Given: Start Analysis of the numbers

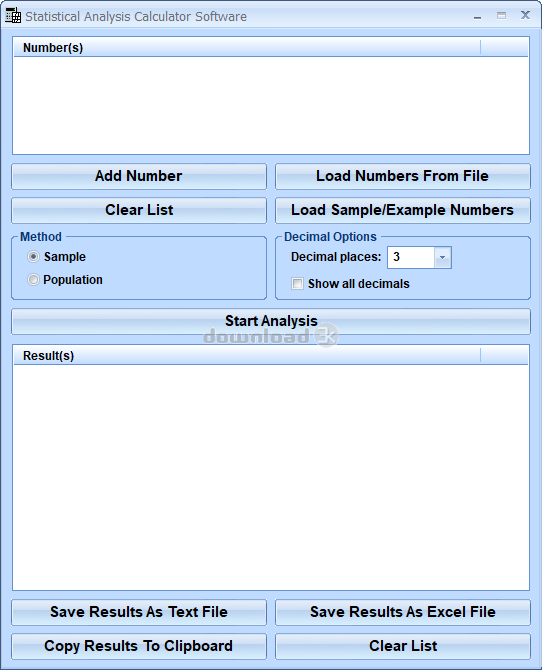Looking at the screenshot, I should point(271,321).
